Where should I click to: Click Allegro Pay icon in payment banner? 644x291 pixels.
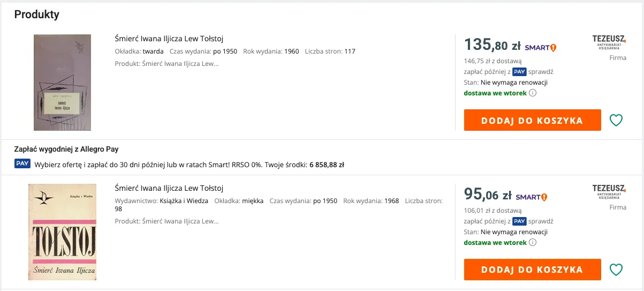(22, 164)
